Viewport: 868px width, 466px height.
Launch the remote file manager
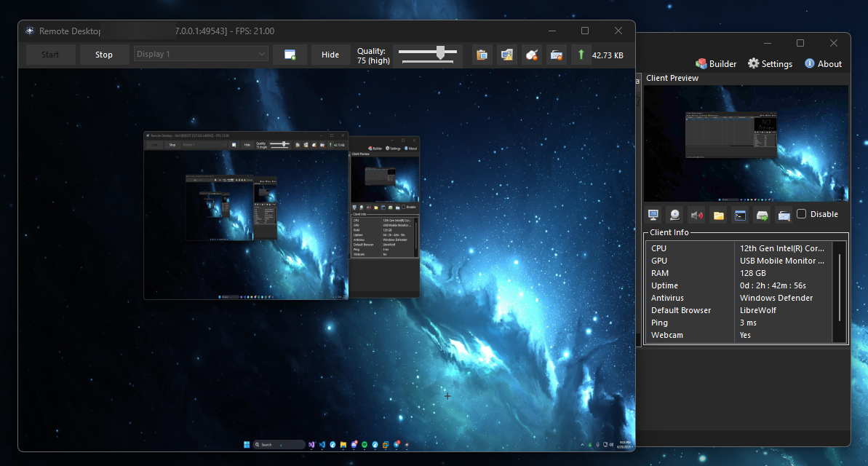pos(718,215)
